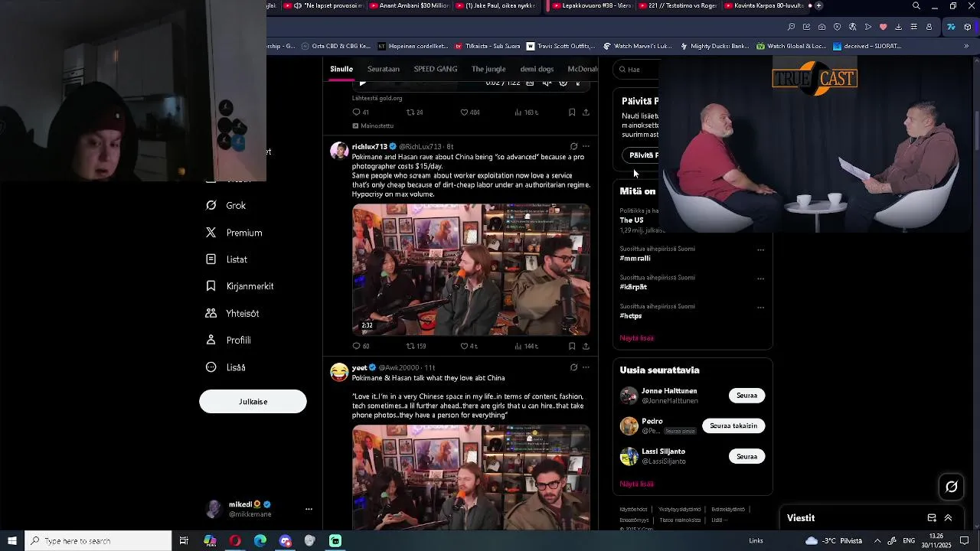The height and width of the screenshot is (551, 980).
Task: Open Yhteisöt communities in sidebar
Action: click(x=232, y=314)
